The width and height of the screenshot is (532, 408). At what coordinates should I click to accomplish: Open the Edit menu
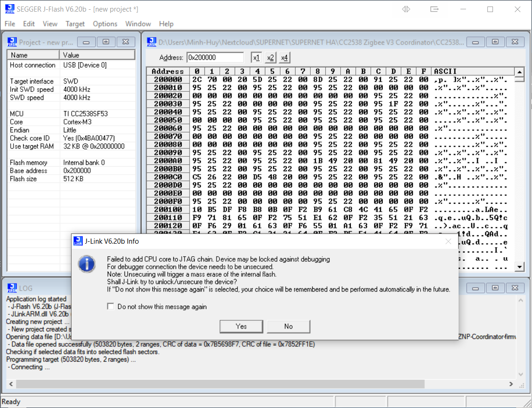pyautogui.click(x=29, y=24)
